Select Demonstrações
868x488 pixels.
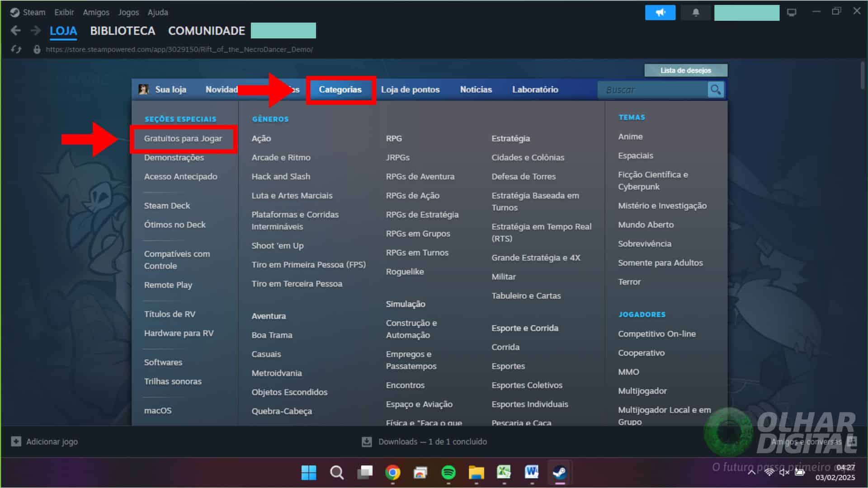(x=174, y=157)
